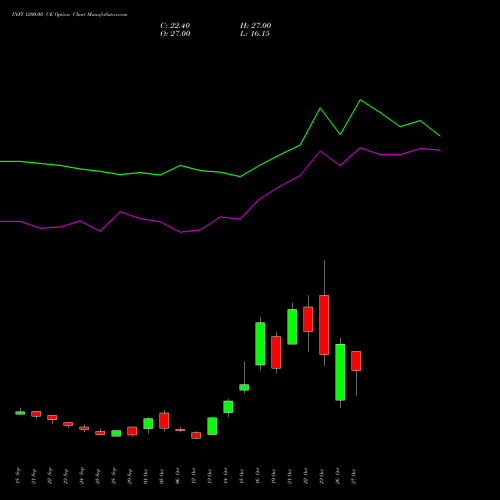Select the first small green candle at 18 Sep
The image size is (500, 500).
tap(20, 413)
